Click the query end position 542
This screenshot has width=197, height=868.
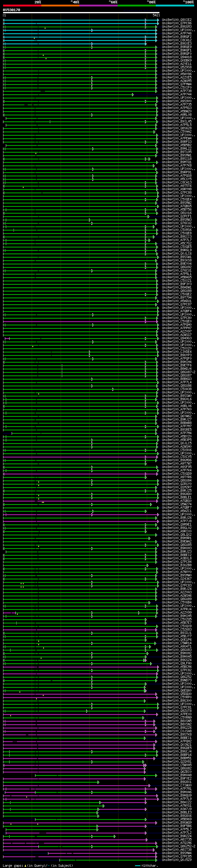tap(155, 15)
